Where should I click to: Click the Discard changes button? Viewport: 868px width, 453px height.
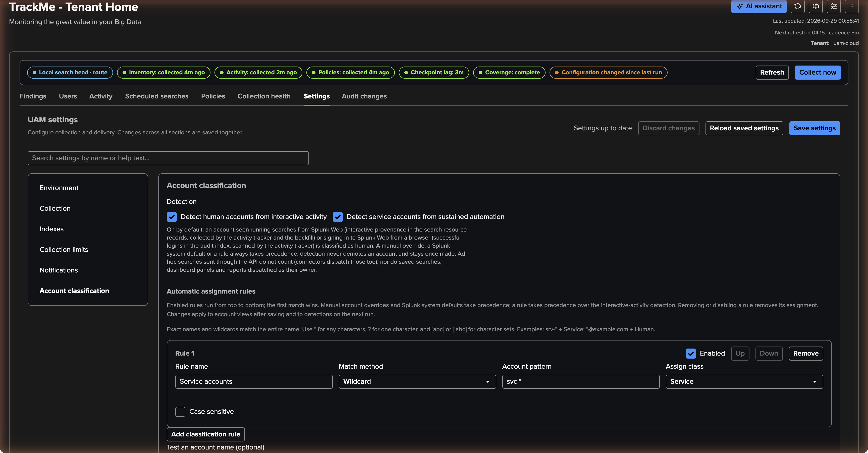(669, 128)
